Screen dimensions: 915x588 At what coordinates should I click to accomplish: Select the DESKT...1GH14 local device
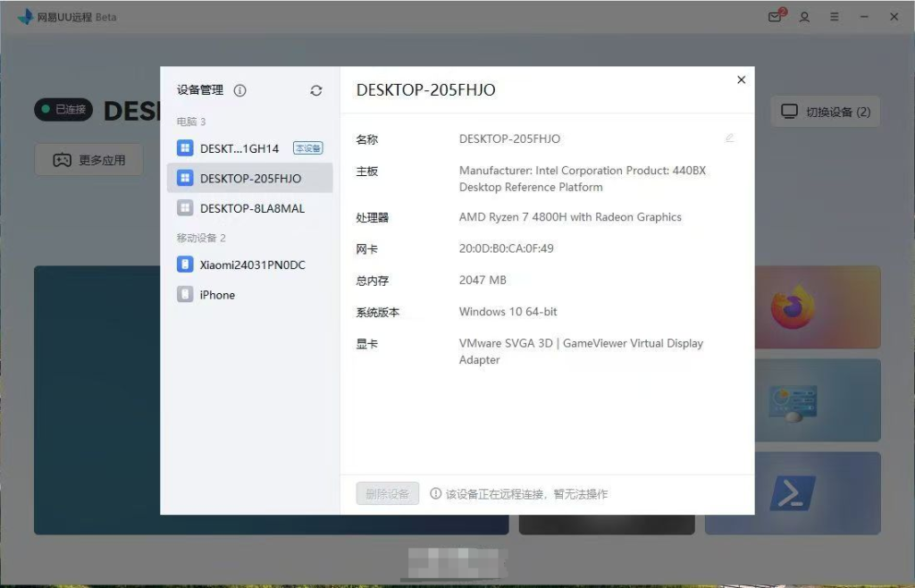tap(239, 148)
